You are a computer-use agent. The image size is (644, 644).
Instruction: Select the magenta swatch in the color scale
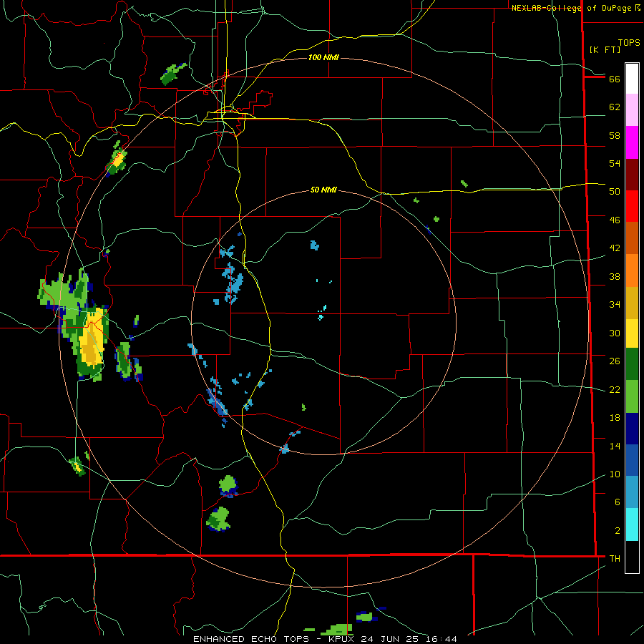632,142
